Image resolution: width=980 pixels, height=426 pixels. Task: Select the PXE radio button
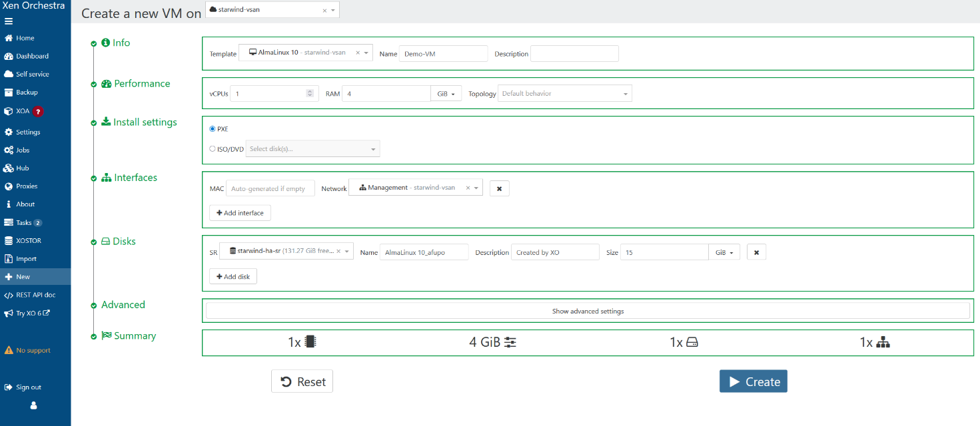click(213, 129)
